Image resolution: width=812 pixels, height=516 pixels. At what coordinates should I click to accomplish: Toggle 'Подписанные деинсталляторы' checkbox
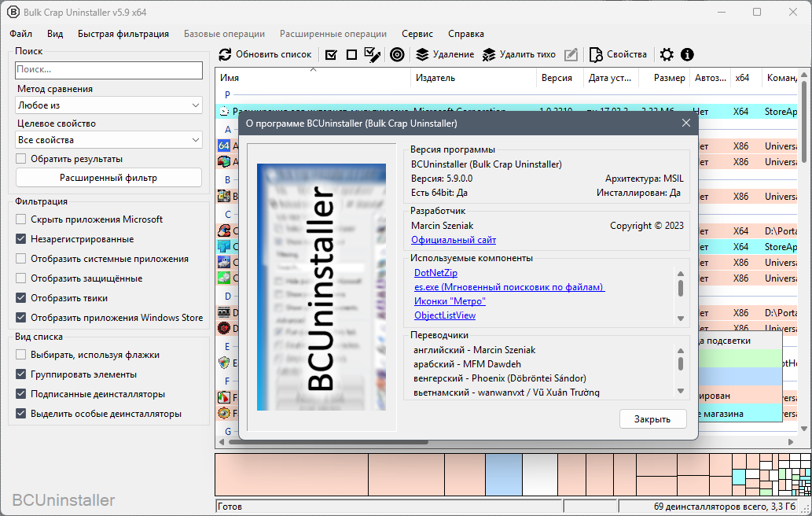coord(20,394)
